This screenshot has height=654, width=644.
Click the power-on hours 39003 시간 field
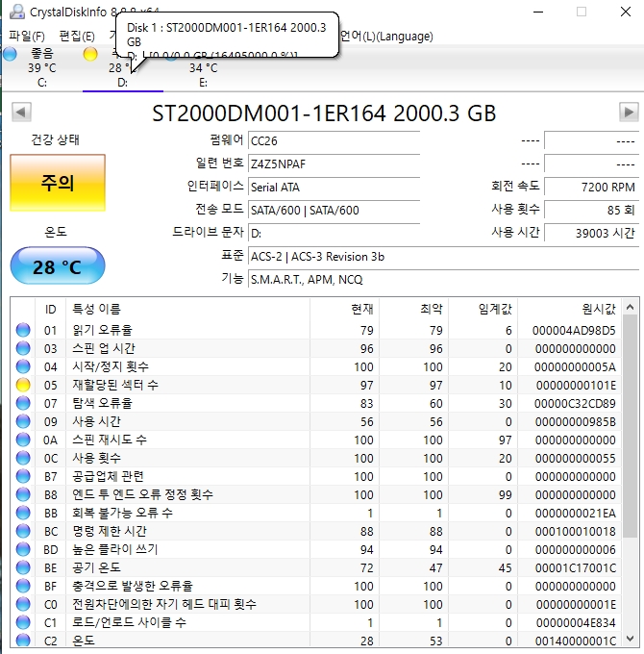coord(591,233)
